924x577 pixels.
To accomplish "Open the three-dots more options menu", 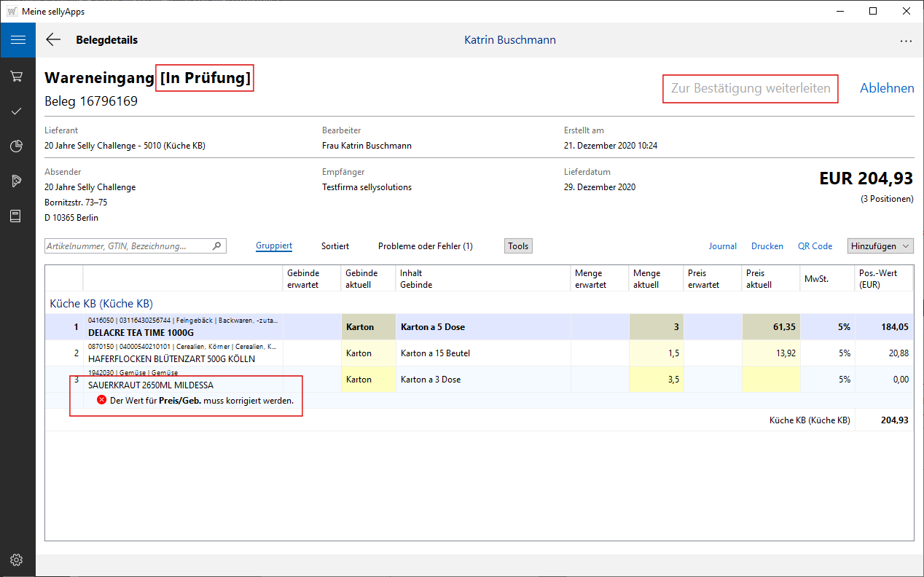I will click(x=906, y=41).
